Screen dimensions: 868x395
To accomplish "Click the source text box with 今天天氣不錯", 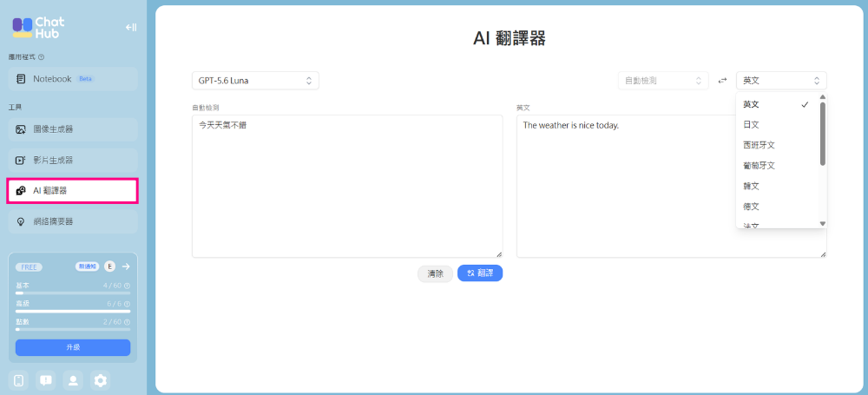I will (348, 186).
